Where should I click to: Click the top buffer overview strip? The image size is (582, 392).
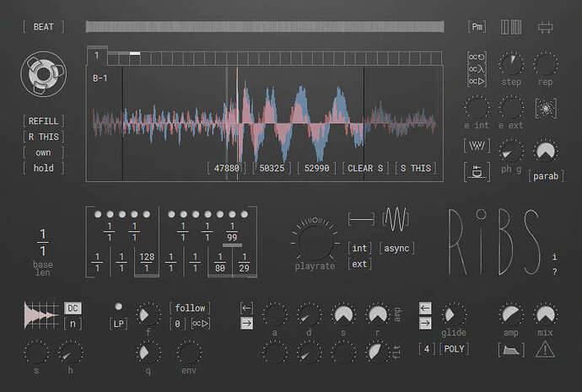click(x=265, y=27)
